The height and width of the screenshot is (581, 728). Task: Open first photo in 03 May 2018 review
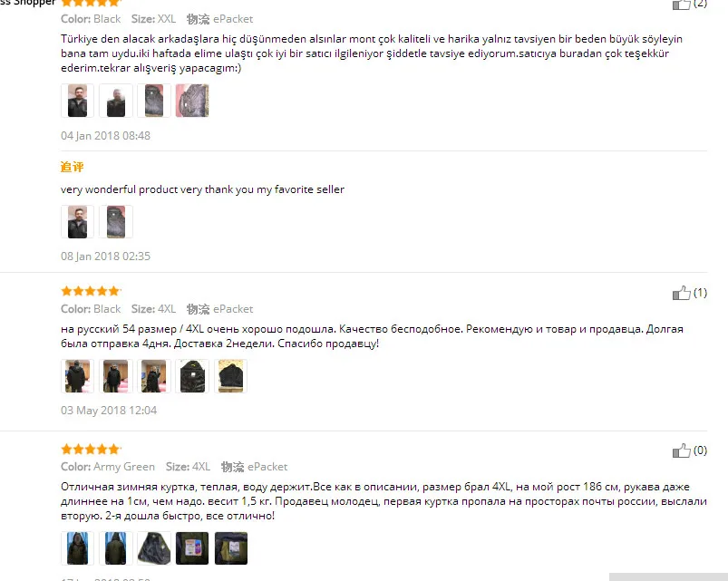pyautogui.click(x=78, y=376)
